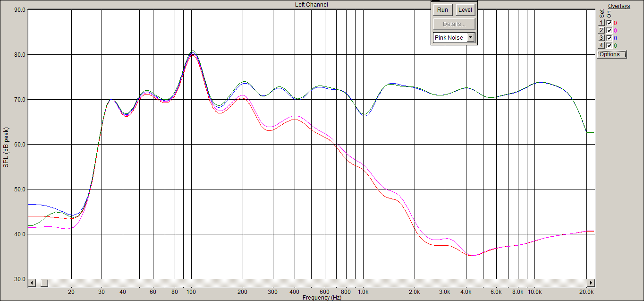Image resolution: width=644 pixels, height=301 pixels.
Task: Uncheck the overlay 2 On checkbox
Action: click(x=609, y=30)
